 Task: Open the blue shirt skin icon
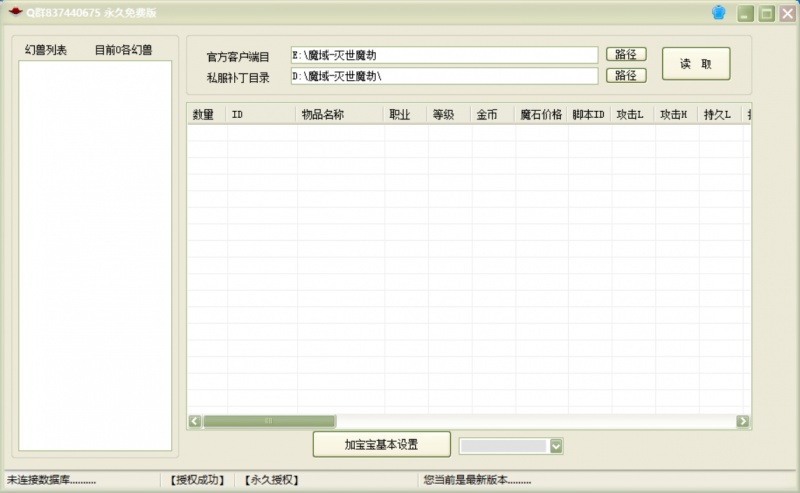718,12
